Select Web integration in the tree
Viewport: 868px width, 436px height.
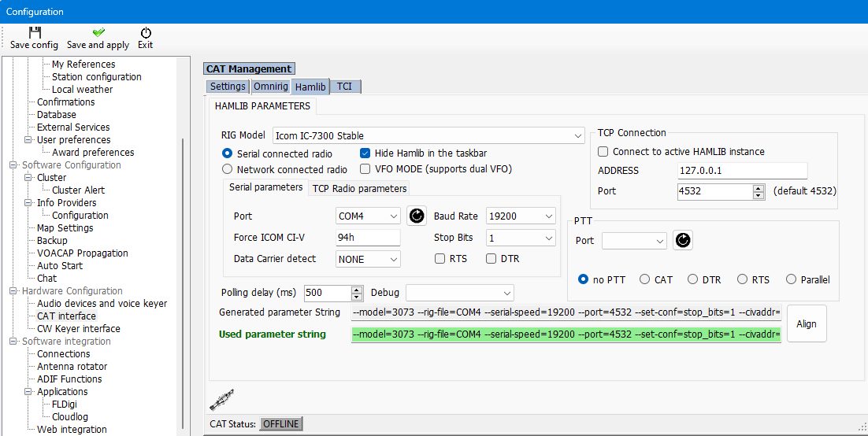click(x=72, y=430)
